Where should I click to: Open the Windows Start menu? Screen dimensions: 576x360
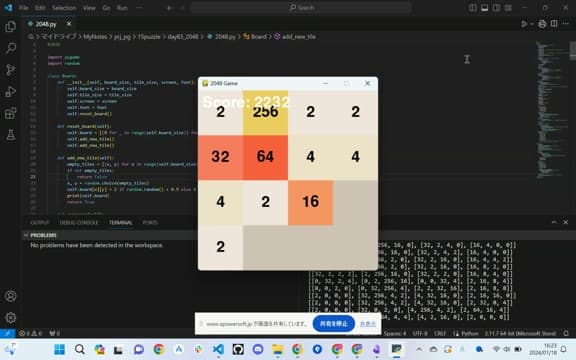[x=60, y=349]
